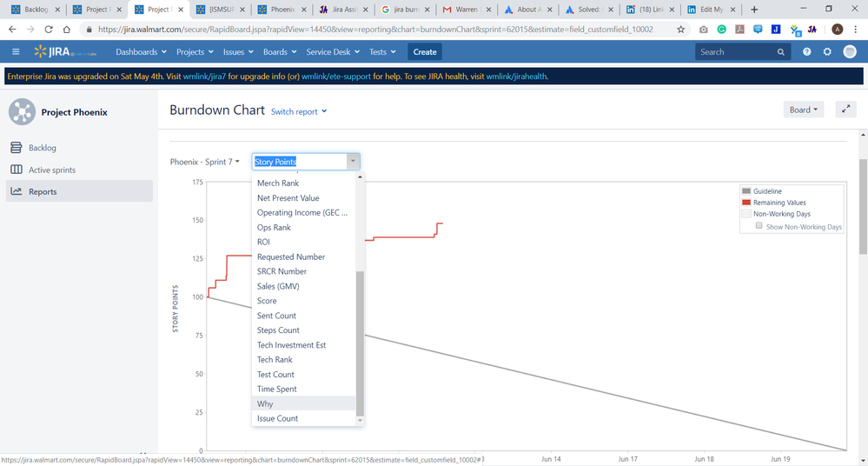Choose the Steps Count option
The width and height of the screenshot is (868, 466).
pyautogui.click(x=303, y=330)
